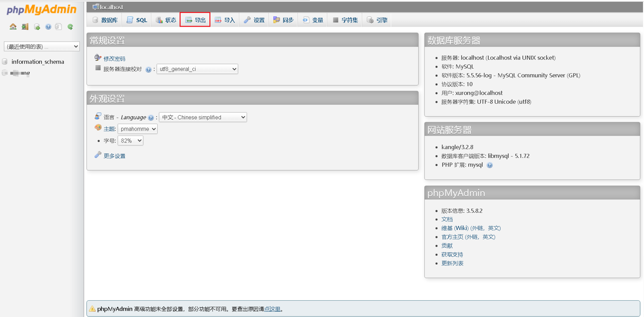Click help icon beside 服务器连接校对

click(148, 70)
